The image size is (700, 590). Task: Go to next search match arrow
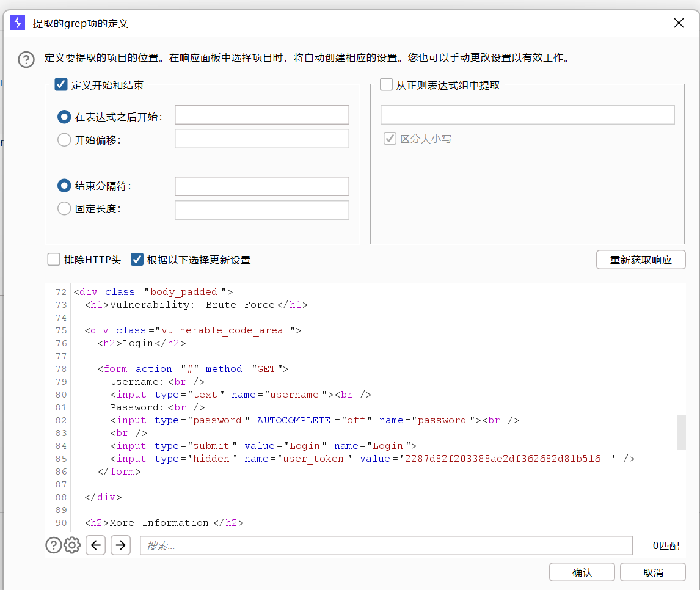[x=121, y=545]
